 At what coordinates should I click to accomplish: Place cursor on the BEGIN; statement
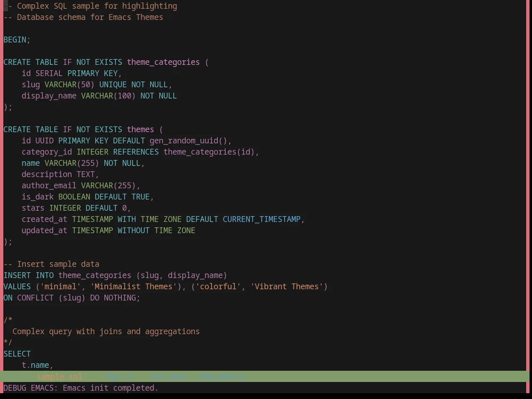(x=17, y=39)
